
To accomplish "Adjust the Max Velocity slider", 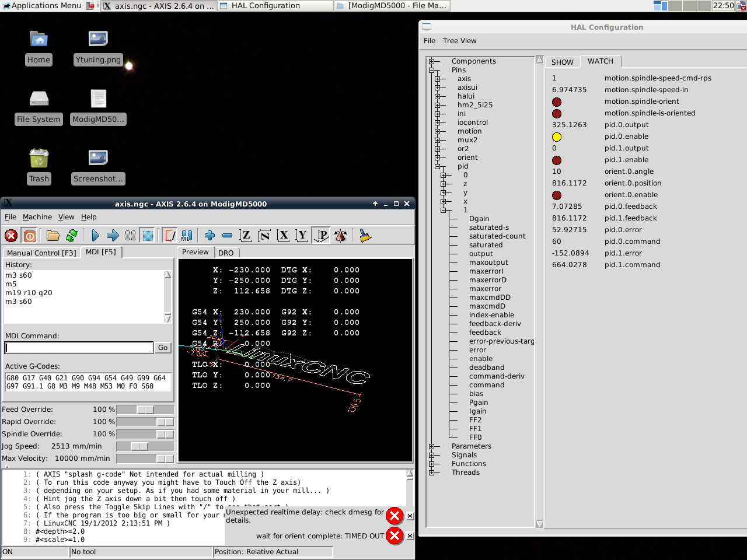I will [145, 459].
